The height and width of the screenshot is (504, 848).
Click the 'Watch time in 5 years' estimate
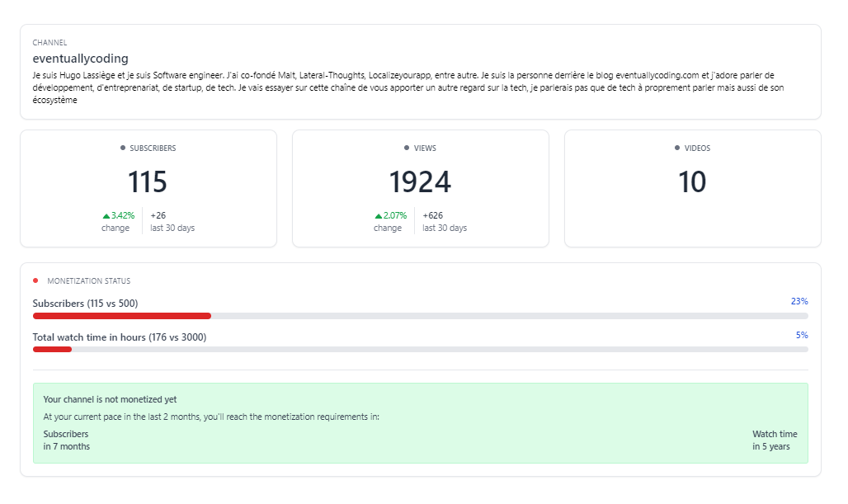click(774, 440)
